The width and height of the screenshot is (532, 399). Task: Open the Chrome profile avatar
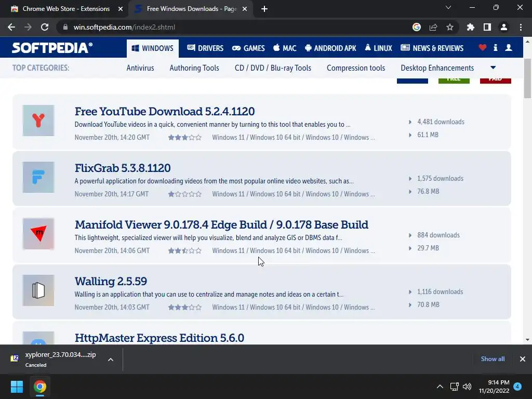tap(504, 27)
